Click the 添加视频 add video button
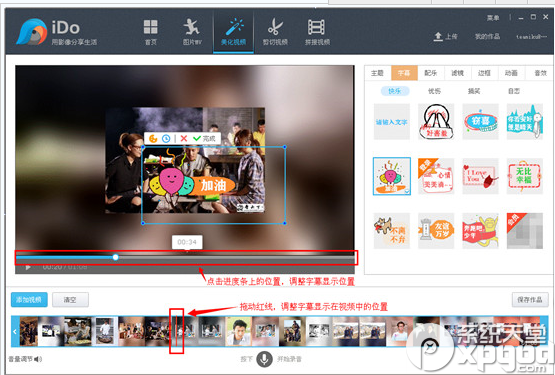The image size is (555, 375). click(x=29, y=300)
